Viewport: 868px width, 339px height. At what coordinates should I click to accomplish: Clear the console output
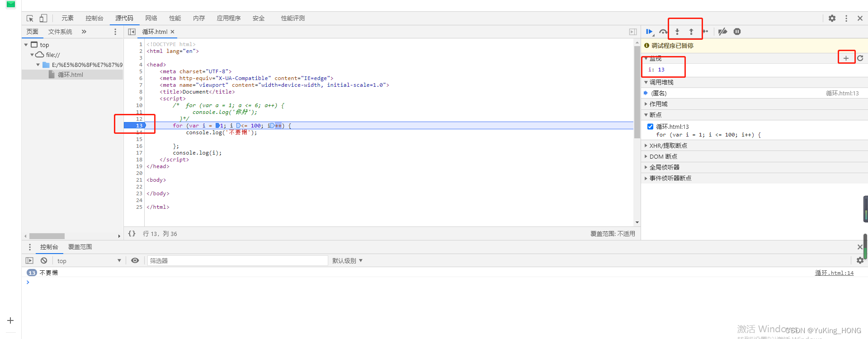[x=44, y=261]
